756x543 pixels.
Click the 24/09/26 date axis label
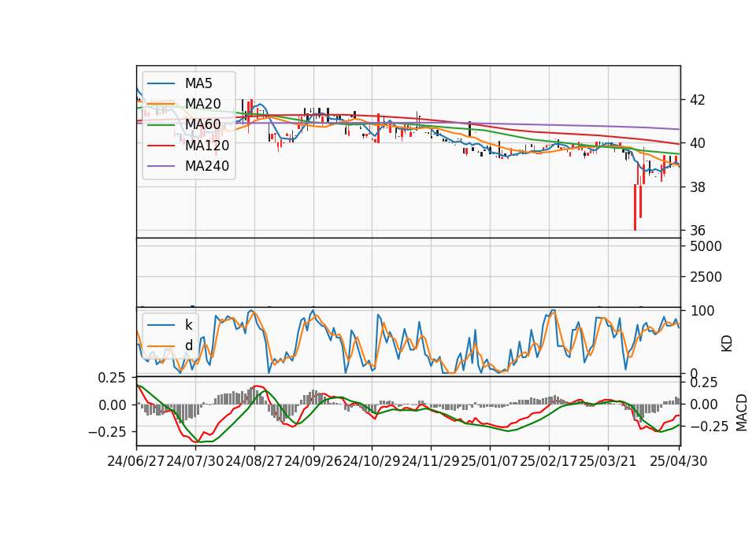313,462
